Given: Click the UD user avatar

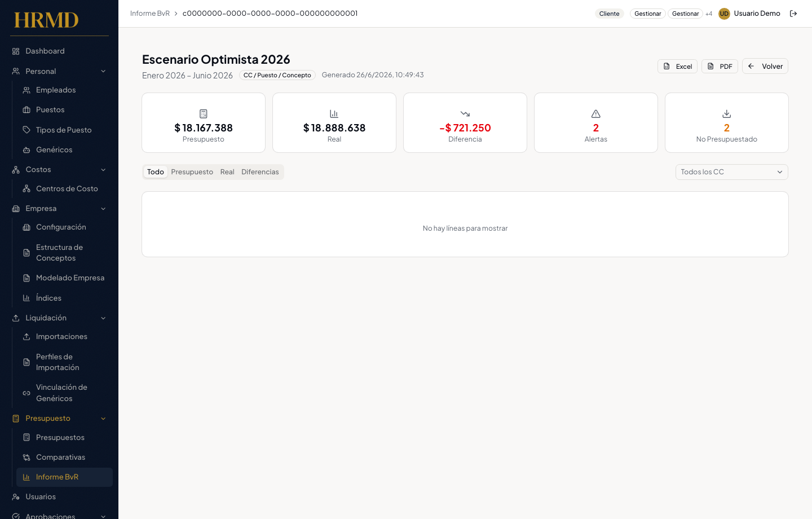Looking at the screenshot, I should (x=724, y=14).
